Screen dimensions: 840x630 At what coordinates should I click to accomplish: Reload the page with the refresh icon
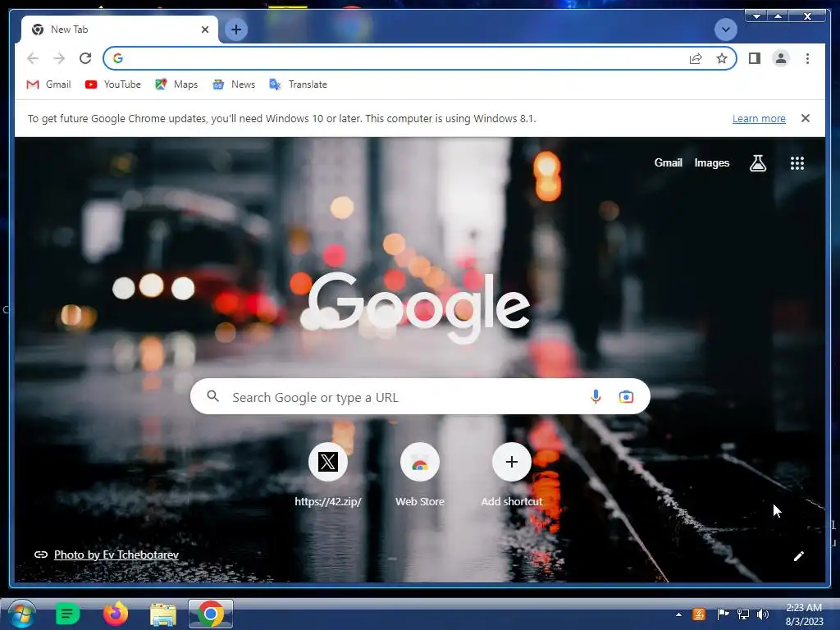click(85, 58)
